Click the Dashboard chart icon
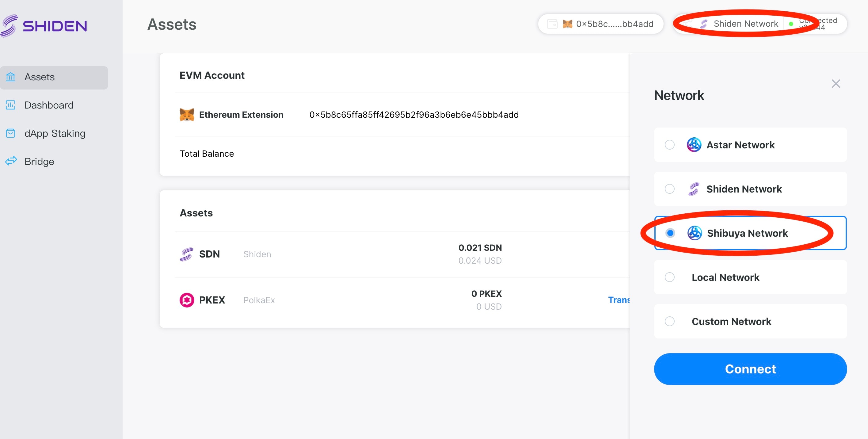 [x=11, y=105]
